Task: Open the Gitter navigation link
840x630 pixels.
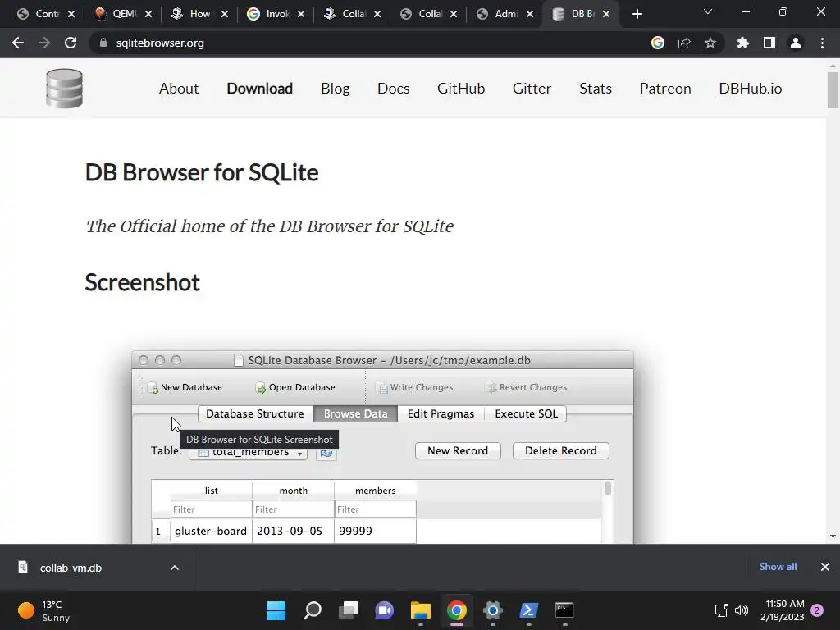Action: point(532,89)
